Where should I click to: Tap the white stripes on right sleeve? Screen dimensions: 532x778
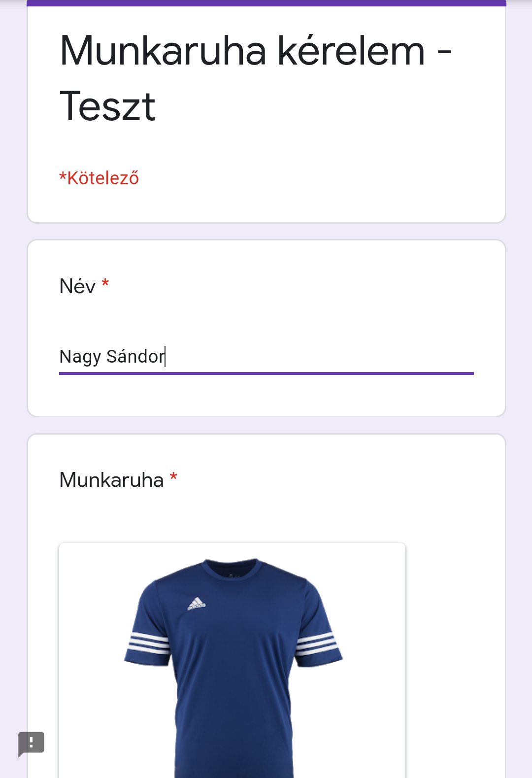pos(316,644)
